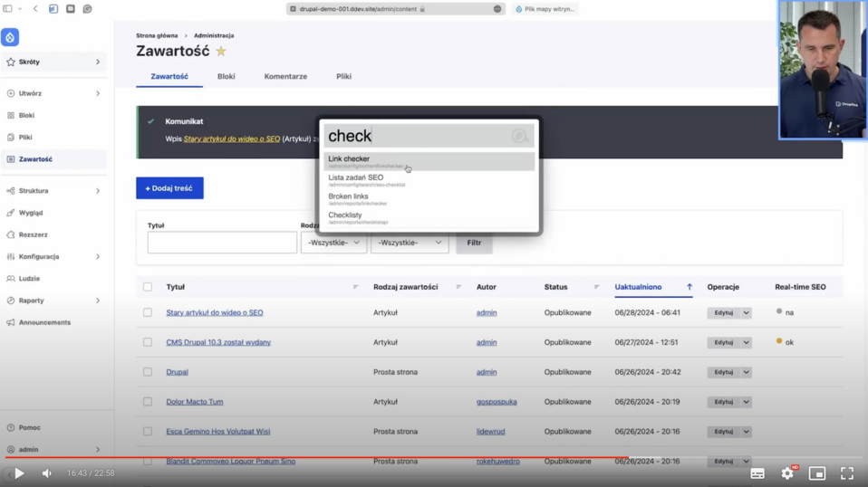Click the browser address bar URL
Image resolution: width=868 pixels, height=487 pixels.
(358, 9)
